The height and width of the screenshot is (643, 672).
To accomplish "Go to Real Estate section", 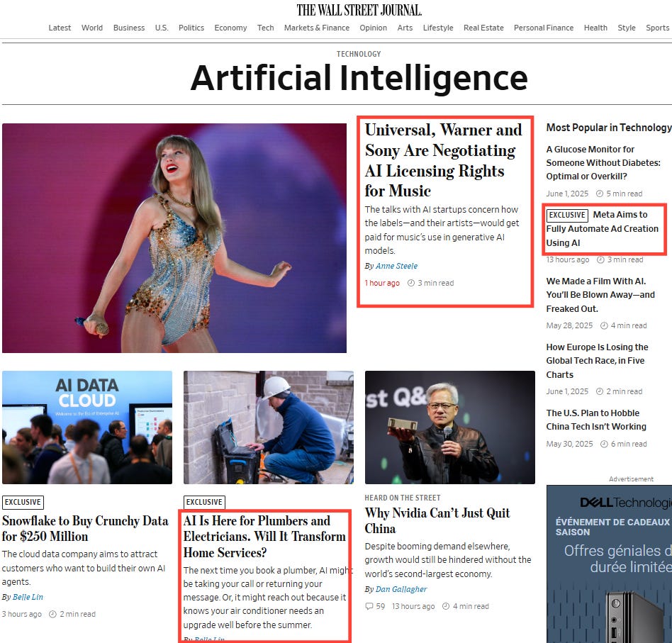I will point(483,28).
